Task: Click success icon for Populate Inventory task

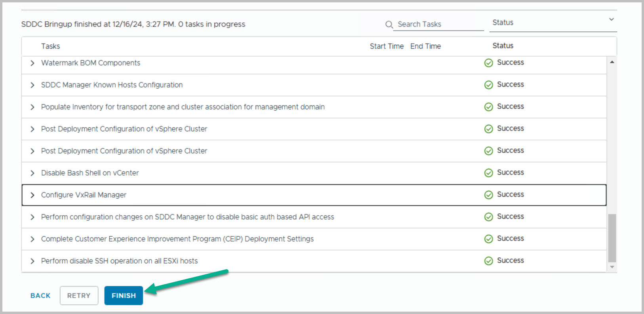Action: point(489,107)
